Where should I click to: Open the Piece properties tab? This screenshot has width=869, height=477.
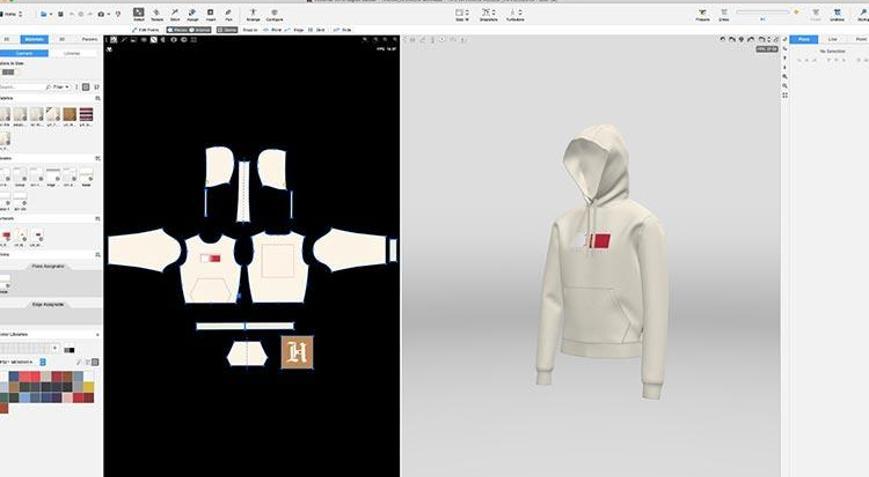pyautogui.click(x=804, y=39)
